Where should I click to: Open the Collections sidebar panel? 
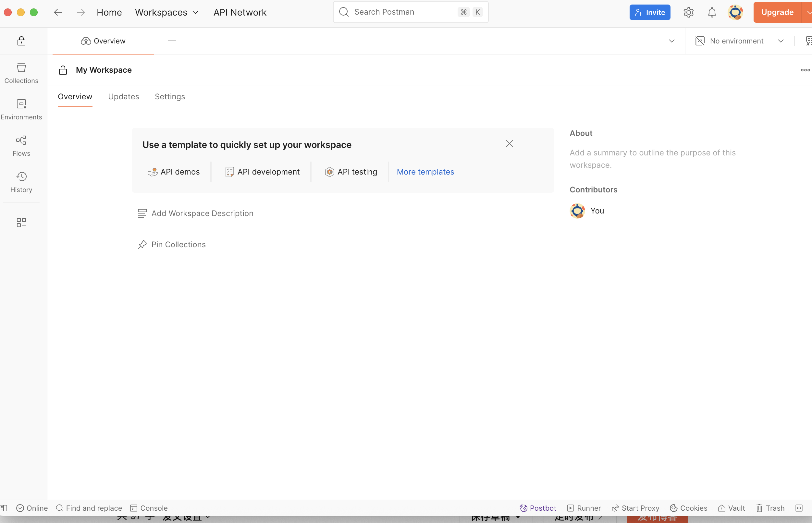pos(21,73)
